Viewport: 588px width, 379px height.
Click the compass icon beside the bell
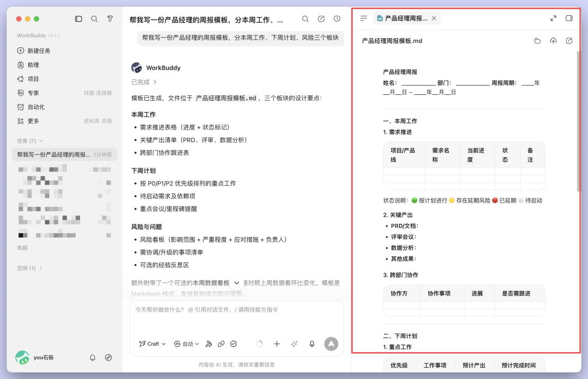coord(108,358)
